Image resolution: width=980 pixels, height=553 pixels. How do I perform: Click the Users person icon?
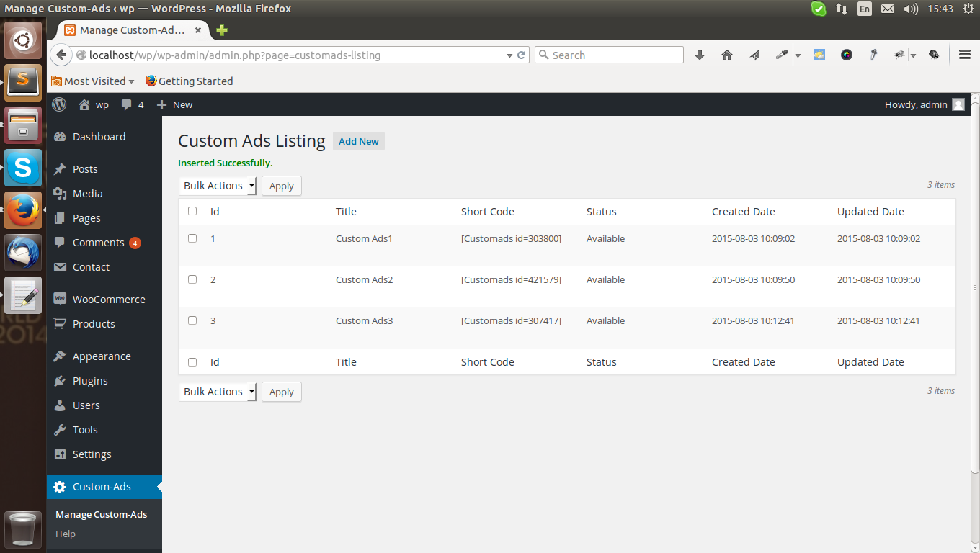[60, 405]
